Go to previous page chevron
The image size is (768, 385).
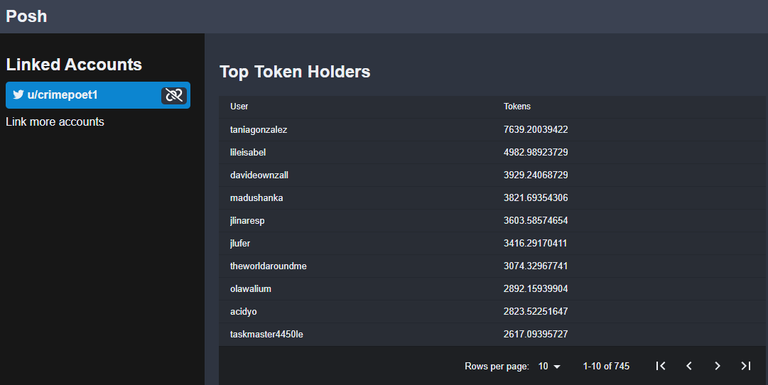[x=689, y=366]
